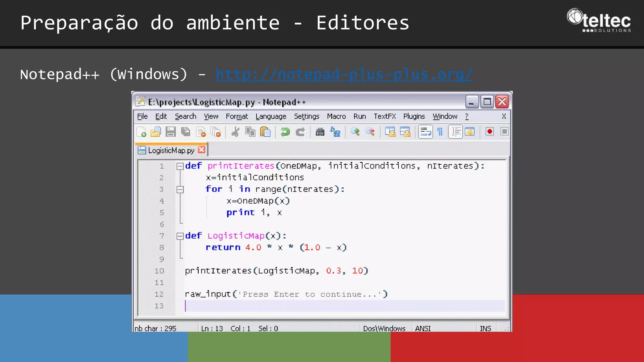This screenshot has height=362, width=644.
Task: Toggle INS insert mode in status bar
Action: point(485,328)
